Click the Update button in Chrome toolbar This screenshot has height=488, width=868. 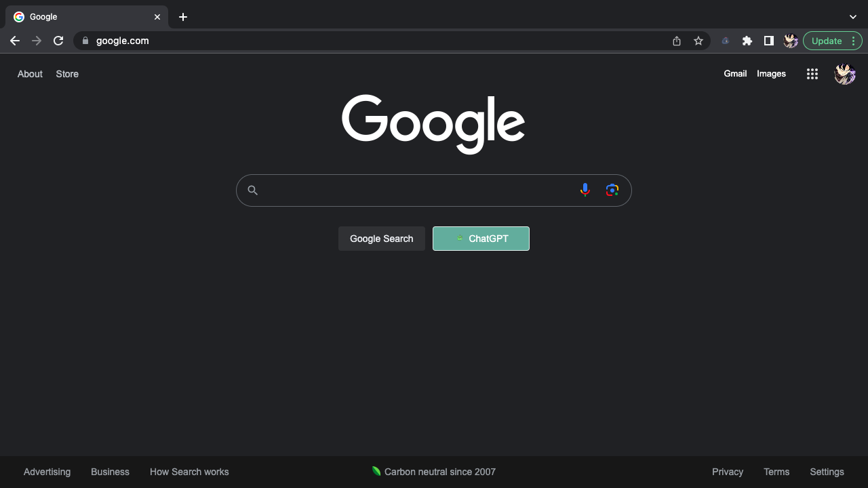827,41
